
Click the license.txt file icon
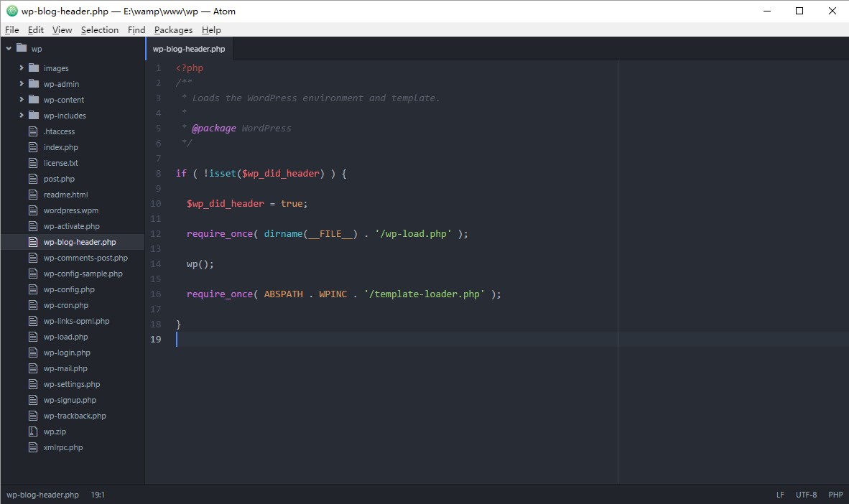[32, 163]
